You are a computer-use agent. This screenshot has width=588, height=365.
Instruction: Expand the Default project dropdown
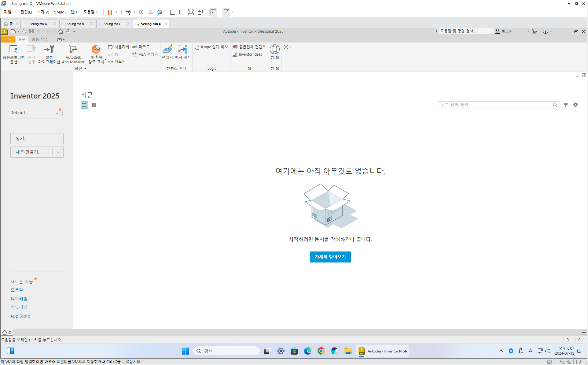tap(57, 113)
